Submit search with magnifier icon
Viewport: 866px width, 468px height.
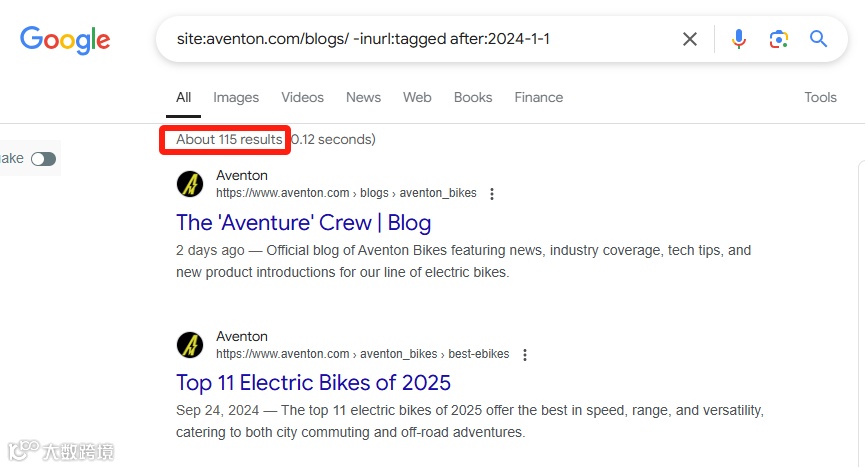[818, 39]
